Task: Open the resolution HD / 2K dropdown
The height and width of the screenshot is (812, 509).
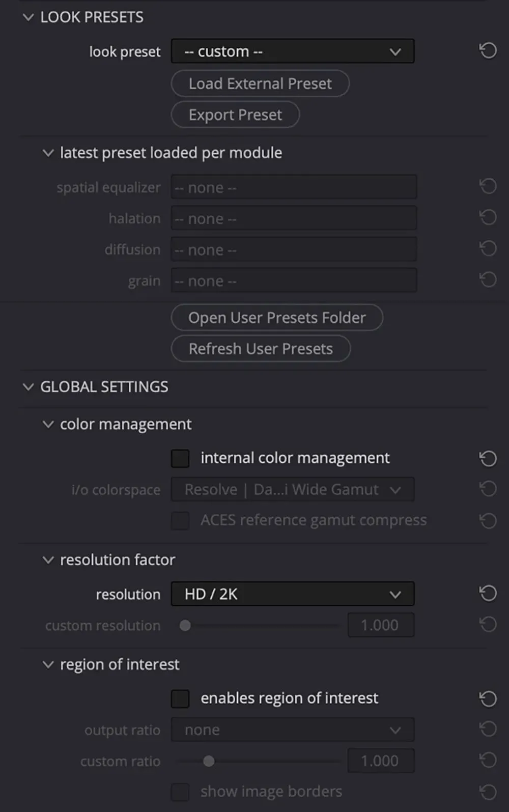Action: coord(293,594)
